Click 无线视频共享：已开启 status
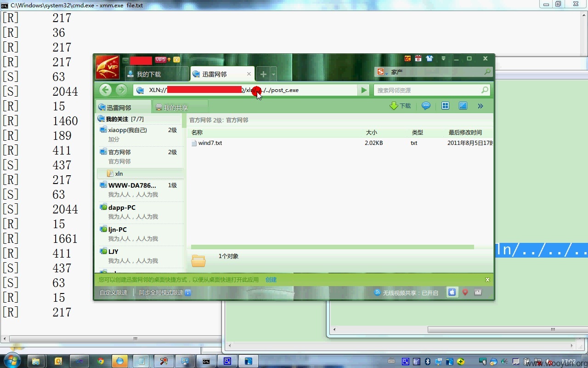Image resolution: width=588 pixels, height=368 pixels. click(x=406, y=293)
